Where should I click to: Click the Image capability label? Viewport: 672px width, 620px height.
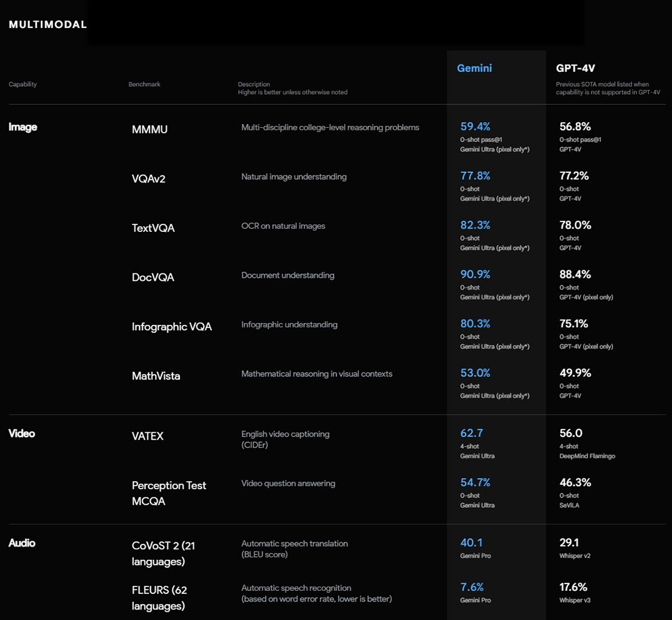coord(23,127)
